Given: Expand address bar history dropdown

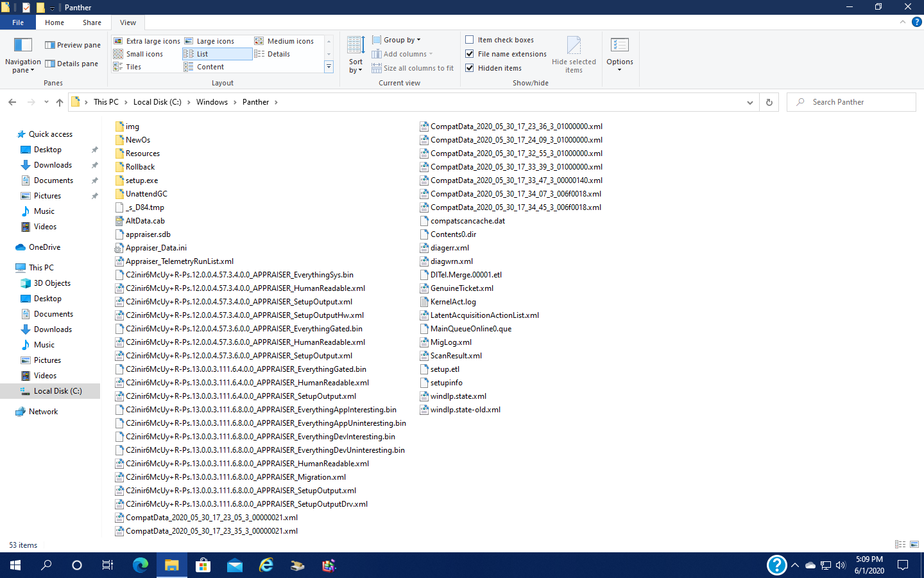Looking at the screenshot, I should click(x=749, y=102).
